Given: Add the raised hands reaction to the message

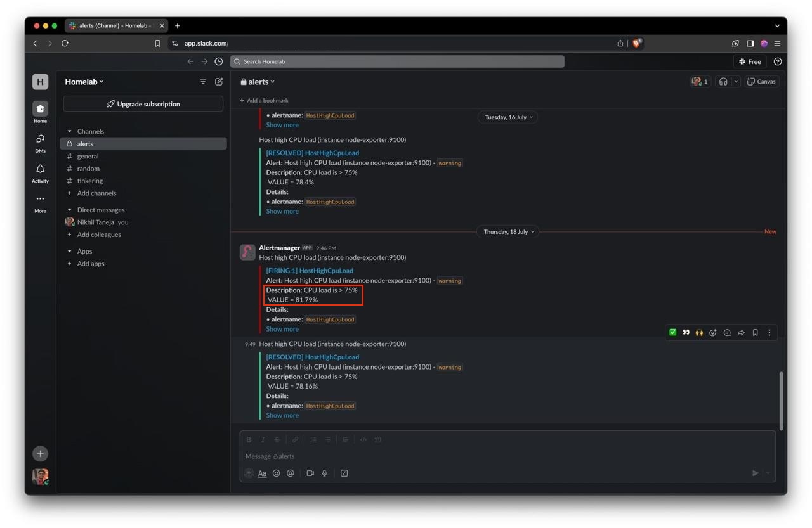Looking at the screenshot, I should [x=699, y=332].
